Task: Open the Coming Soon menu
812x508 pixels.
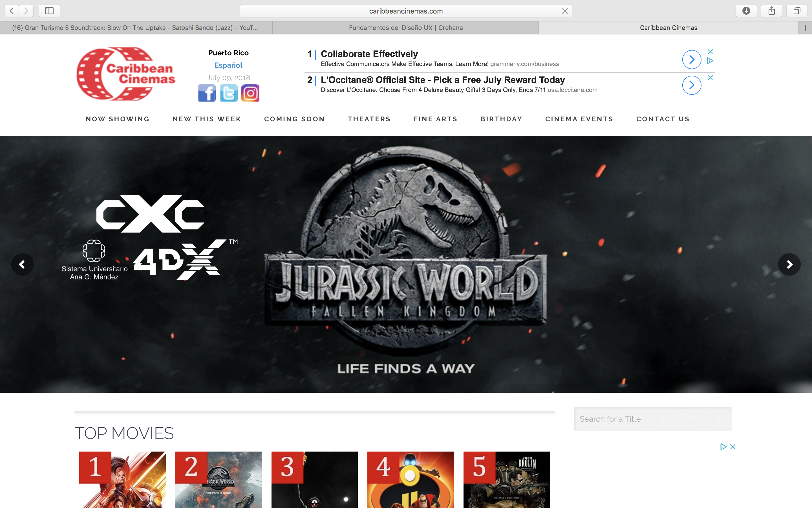Action: [x=294, y=119]
